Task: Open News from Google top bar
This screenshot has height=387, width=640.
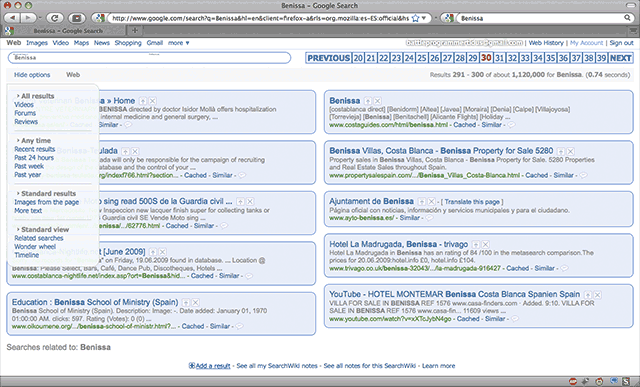Action: [102, 43]
